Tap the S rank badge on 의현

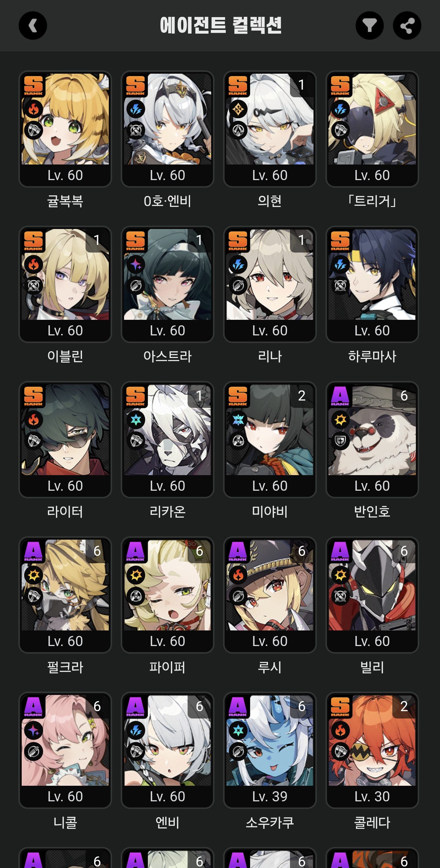pyautogui.click(x=238, y=85)
